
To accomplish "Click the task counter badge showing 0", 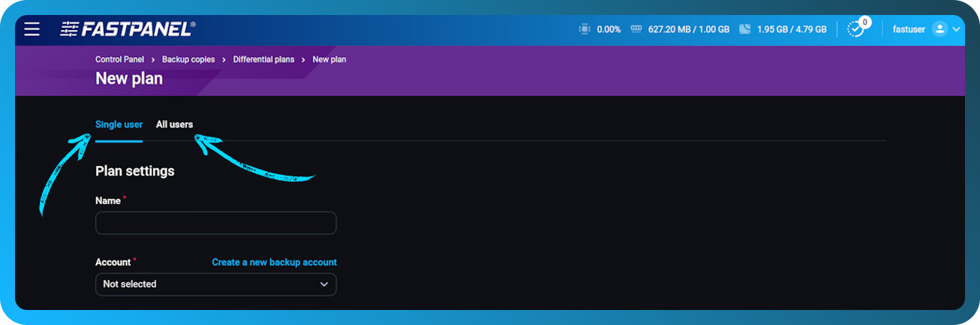I will coord(864,23).
